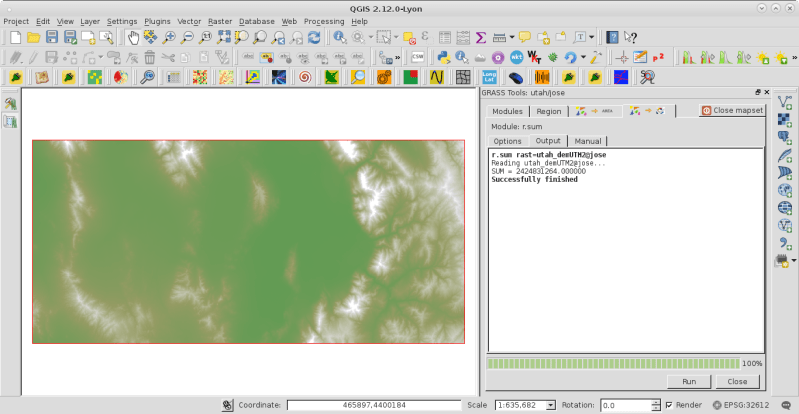Switch to the Region tab
This screenshot has width=799, height=414.
click(549, 111)
